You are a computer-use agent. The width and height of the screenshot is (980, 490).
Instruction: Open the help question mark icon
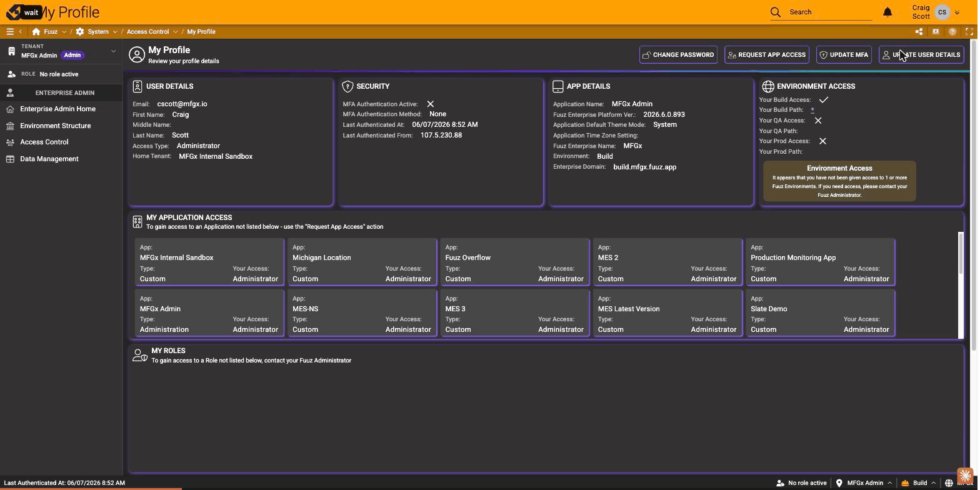coord(952,31)
